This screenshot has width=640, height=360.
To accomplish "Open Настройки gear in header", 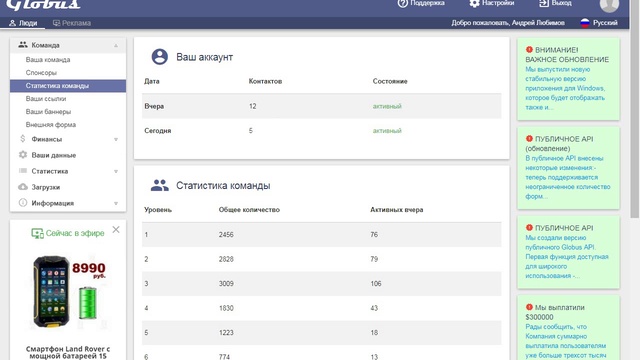I will pos(474,3).
